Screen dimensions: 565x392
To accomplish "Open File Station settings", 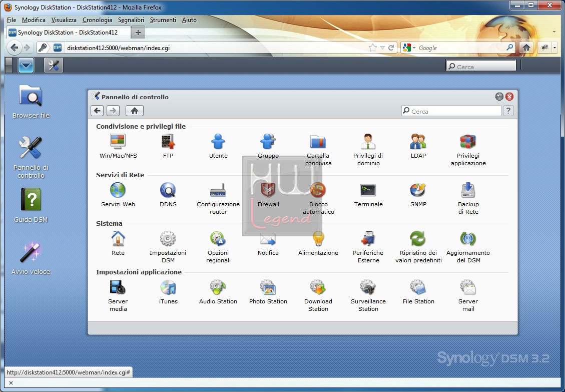I will click(418, 292).
